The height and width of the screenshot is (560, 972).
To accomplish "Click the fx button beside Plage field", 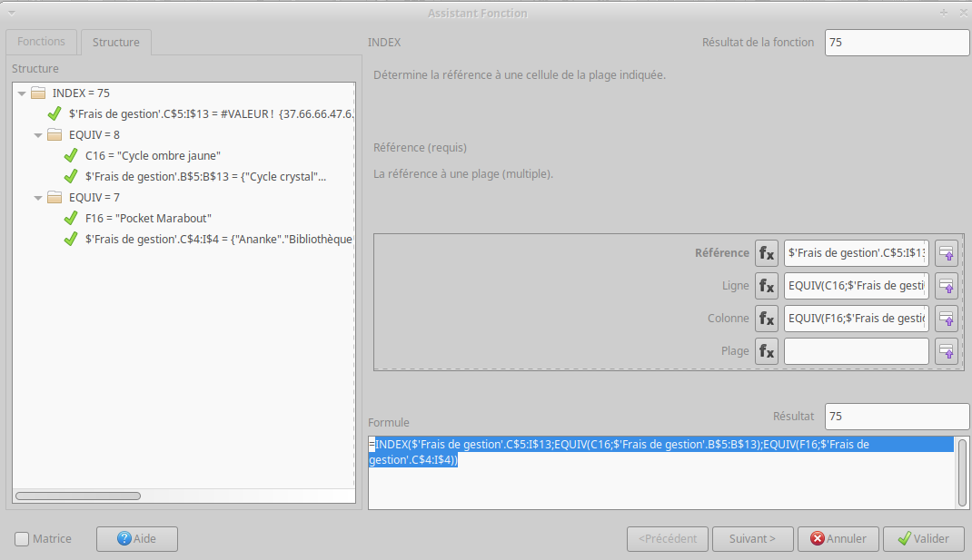I will tap(767, 351).
